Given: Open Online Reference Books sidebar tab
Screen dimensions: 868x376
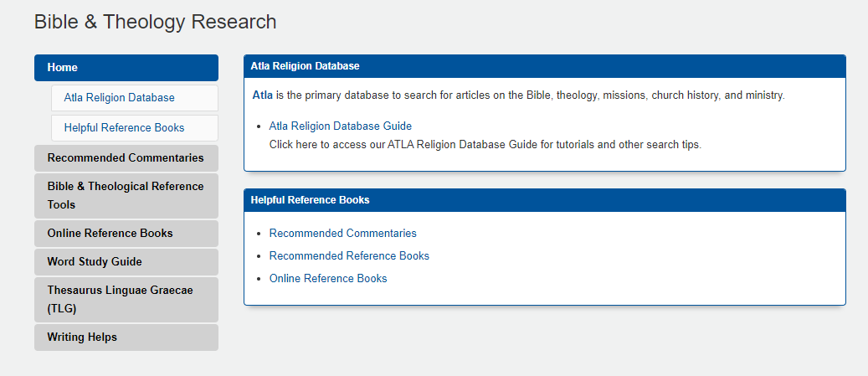Looking at the screenshot, I should click(126, 234).
